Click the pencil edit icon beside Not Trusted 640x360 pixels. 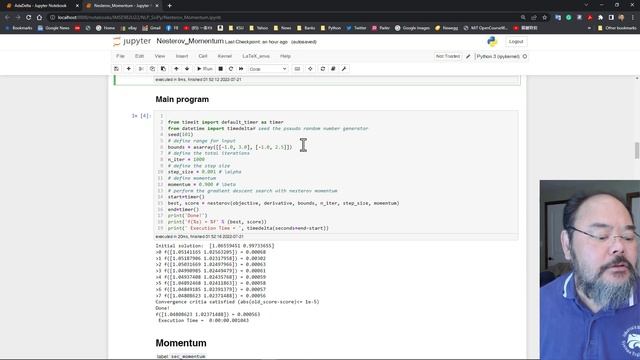(468, 56)
